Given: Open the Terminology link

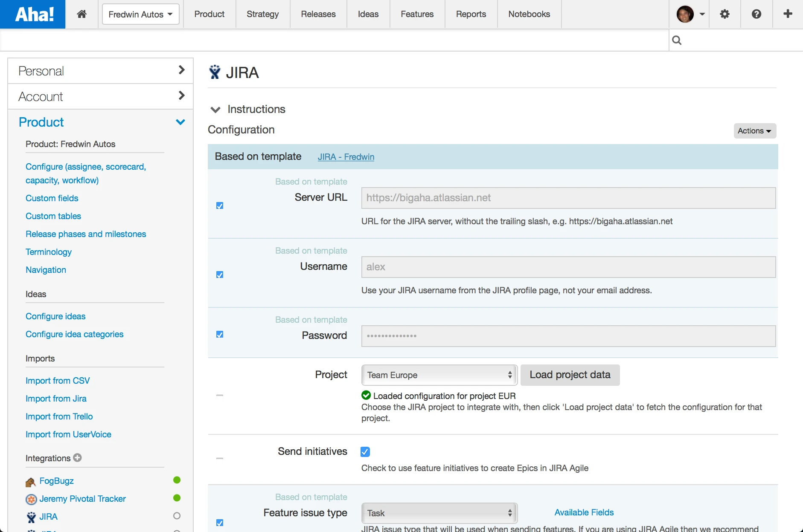Looking at the screenshot, I should [x=49, y=252].
